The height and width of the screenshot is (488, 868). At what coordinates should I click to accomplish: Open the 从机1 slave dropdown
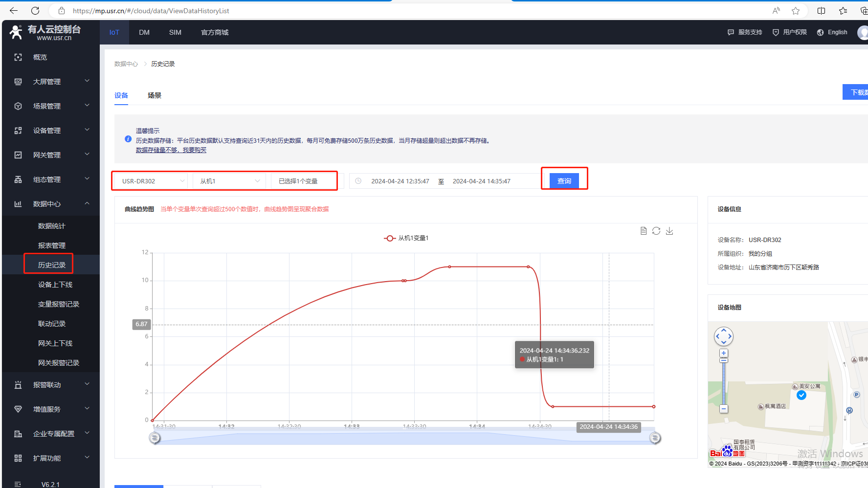pos(229,181)
